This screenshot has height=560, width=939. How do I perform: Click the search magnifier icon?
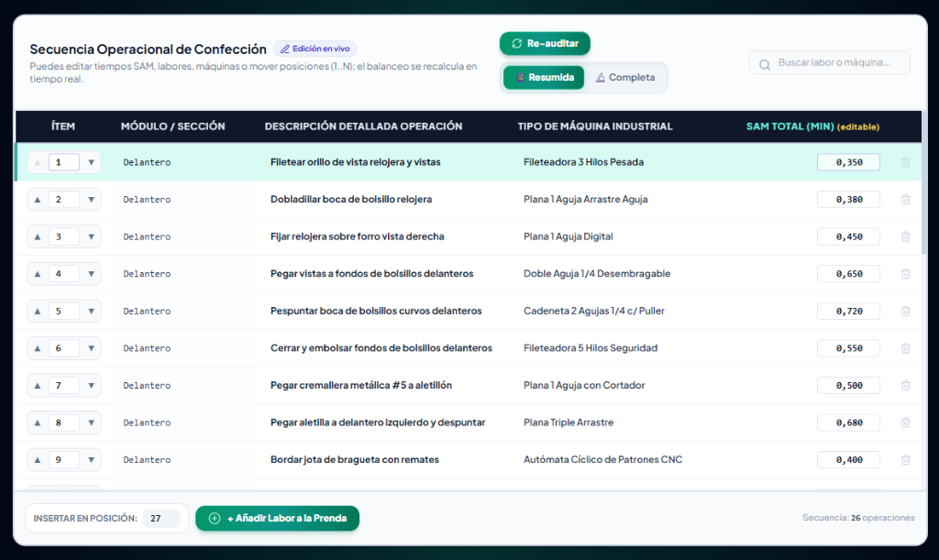tap(765, 64)
